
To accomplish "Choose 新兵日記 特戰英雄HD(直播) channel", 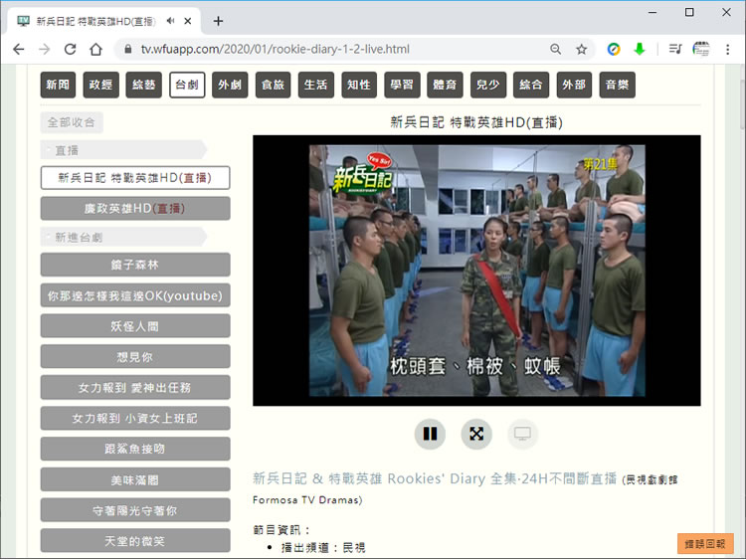I will coord(135,178).
